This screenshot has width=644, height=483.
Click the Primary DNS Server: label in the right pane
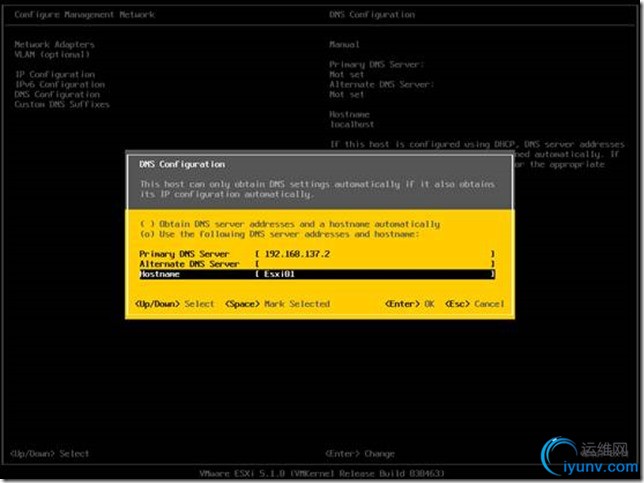pos(376,64)
